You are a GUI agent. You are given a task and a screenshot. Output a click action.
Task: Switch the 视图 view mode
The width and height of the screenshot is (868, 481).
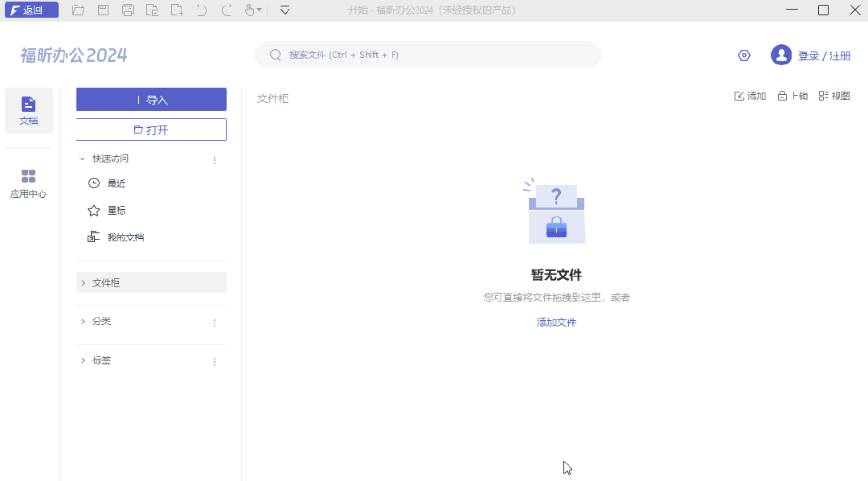coord(834,95)
